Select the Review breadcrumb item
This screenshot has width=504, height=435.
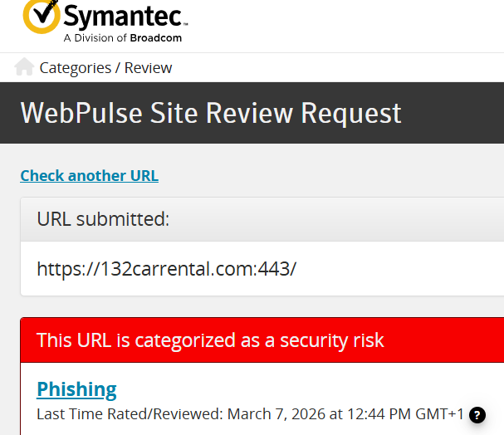point(148,68)
